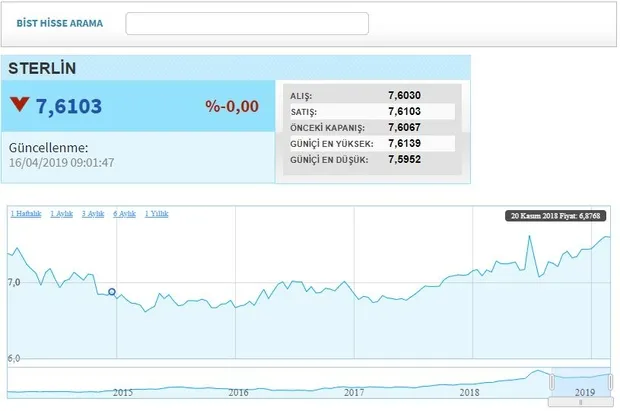Image resolution: width=620 pixels, height=411 pixels.
Task: Select the 6 Aylık chart range
Action: [124, 214]
